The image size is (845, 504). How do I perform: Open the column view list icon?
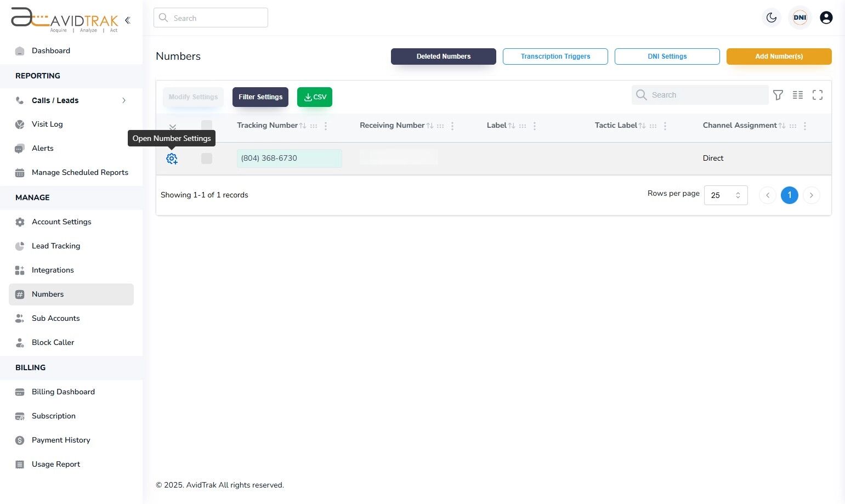(x=798, y=95)
